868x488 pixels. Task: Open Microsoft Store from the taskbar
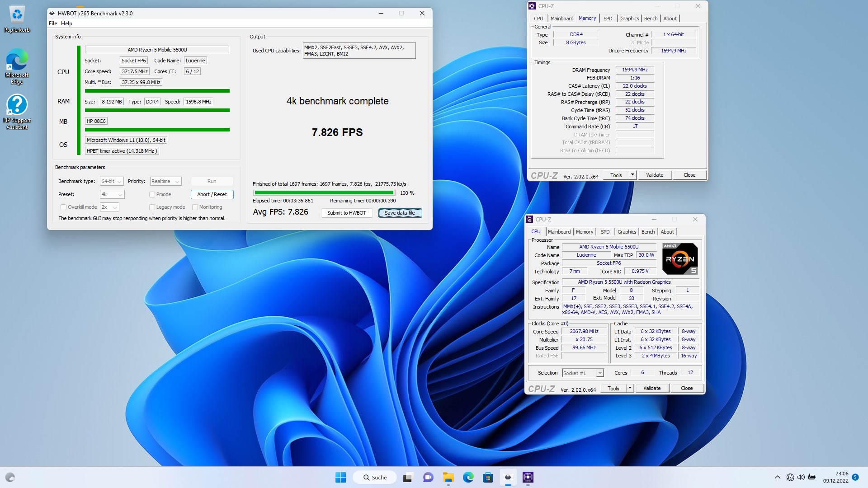pos(488,477)
